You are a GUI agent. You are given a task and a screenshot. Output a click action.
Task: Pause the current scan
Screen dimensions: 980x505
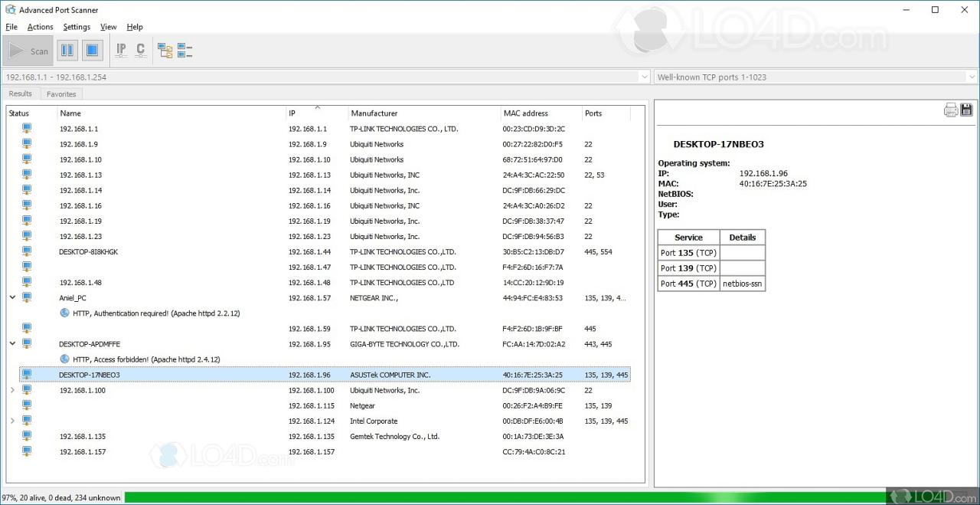click(x=67, y=51)
